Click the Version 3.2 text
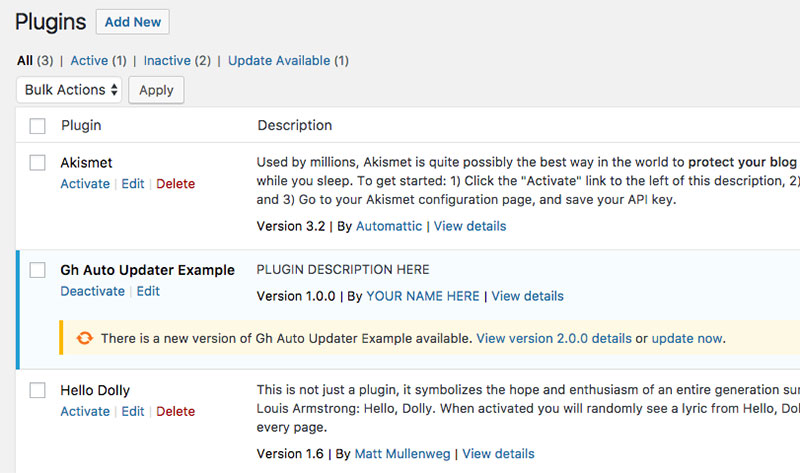The height and width of the screenshot is (473, 800). pyautogui.click(x=291, y=226)
